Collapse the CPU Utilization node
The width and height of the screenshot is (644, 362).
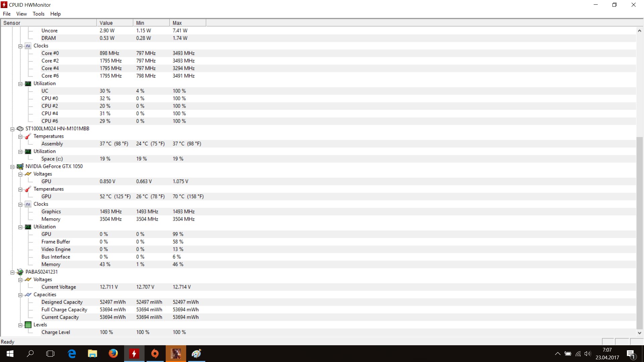(20, 84)
